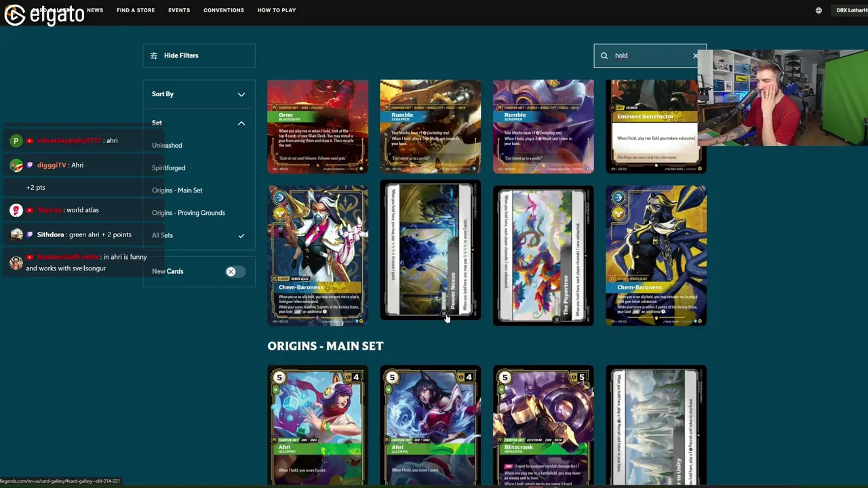
Task: Open the Ahri Alluring card with blue orb art
Action: coord(431,426)
